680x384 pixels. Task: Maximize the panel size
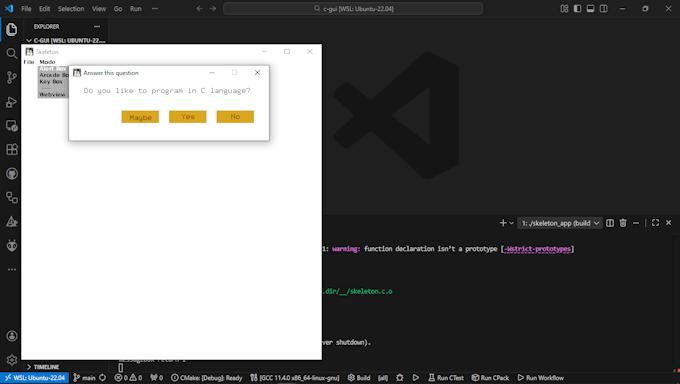click(x=655, y=223)
